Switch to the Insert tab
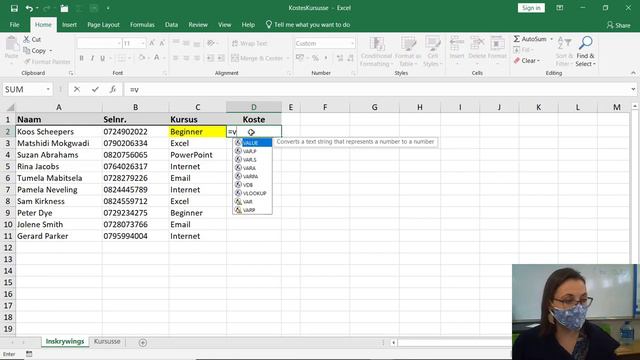640x360 pixels. coord(69,25)
